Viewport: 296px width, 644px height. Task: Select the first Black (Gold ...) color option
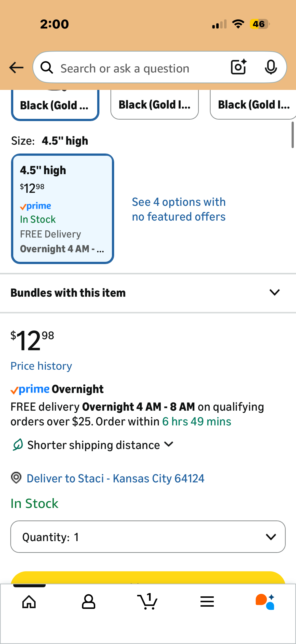click(55, 105)
